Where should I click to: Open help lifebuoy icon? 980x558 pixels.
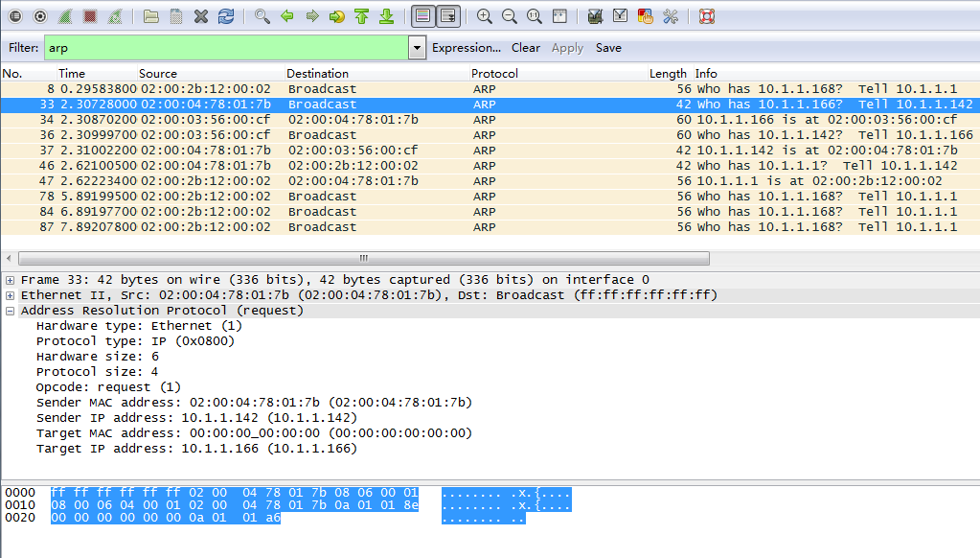click(x=707, y=16)
